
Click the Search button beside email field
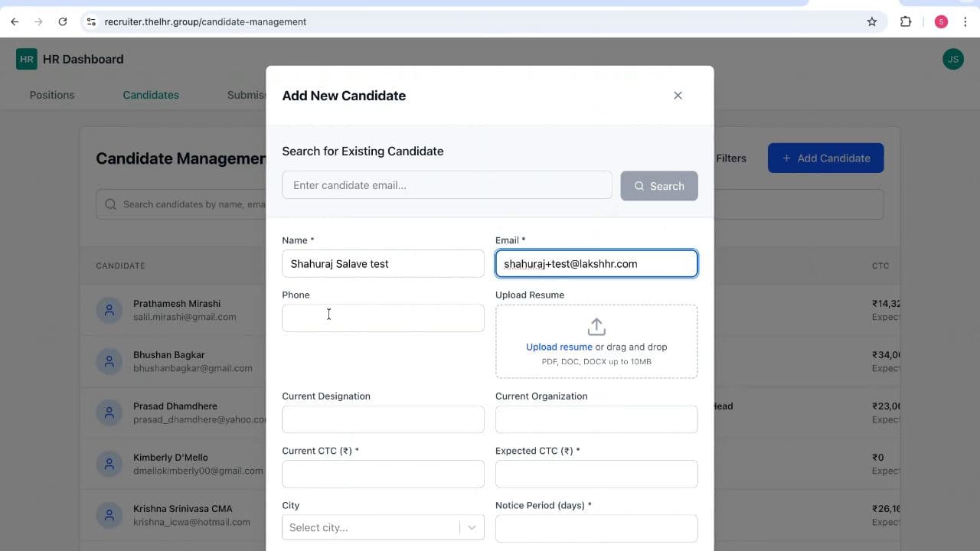659,186
